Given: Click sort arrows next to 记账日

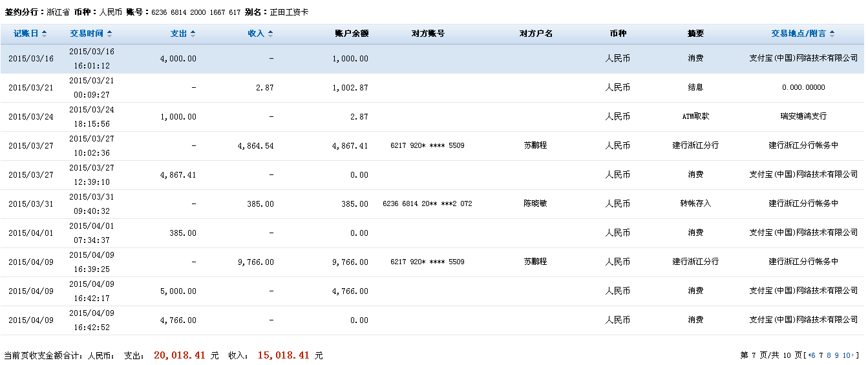Looking at the screenshot, I should coord(43,34).
